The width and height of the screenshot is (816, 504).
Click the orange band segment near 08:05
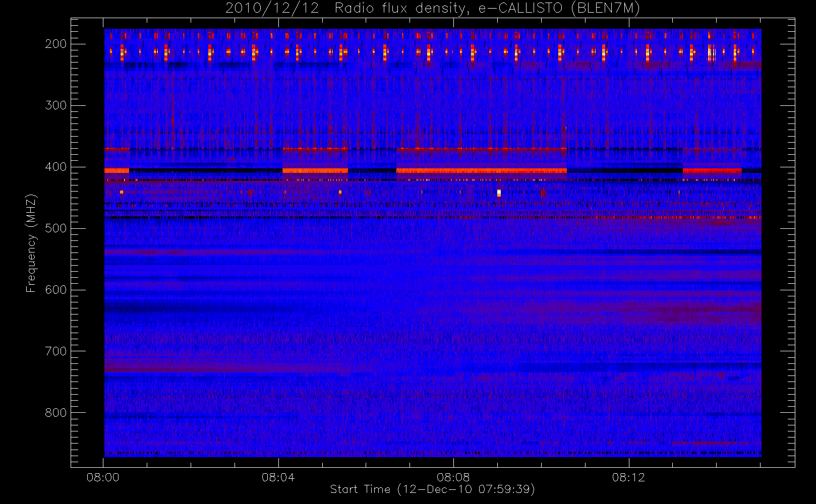(x=315, y=171)
